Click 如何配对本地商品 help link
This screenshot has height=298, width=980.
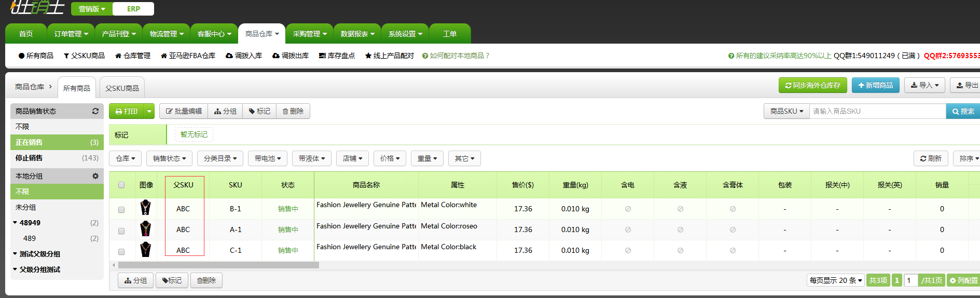tap(456, 56)
